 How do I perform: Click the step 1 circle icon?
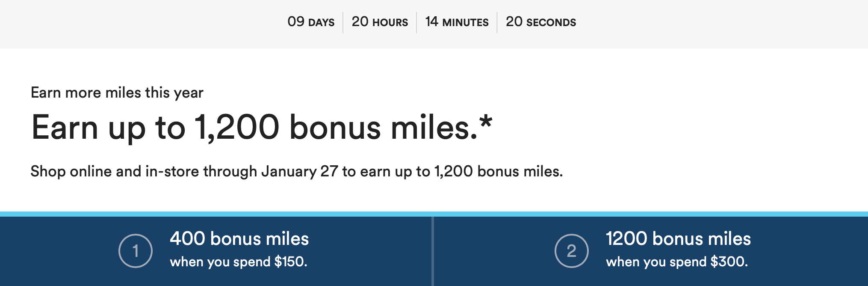coord(136,251)
